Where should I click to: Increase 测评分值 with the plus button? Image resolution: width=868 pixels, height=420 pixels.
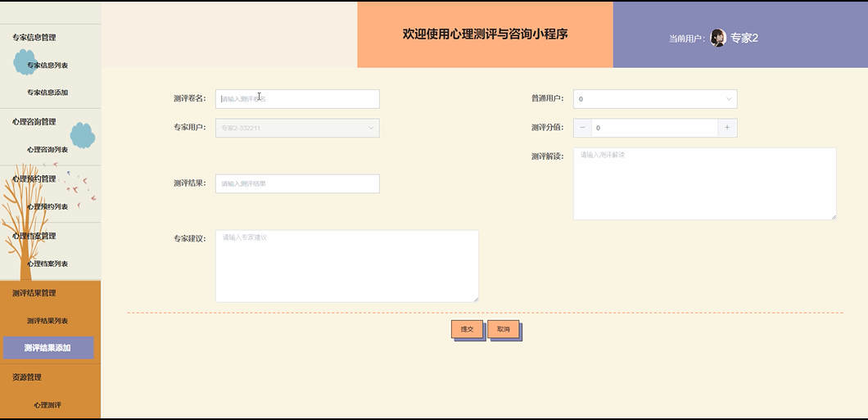pos(727,128)
